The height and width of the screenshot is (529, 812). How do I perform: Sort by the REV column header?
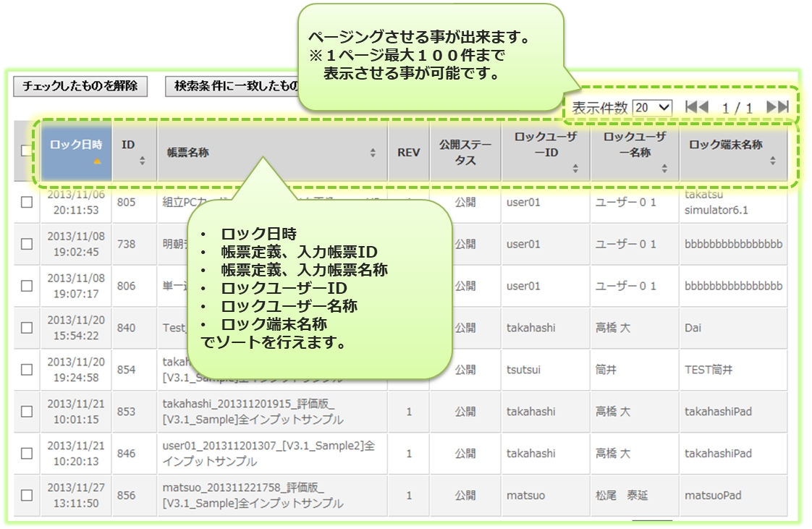(x=408, y=153)
